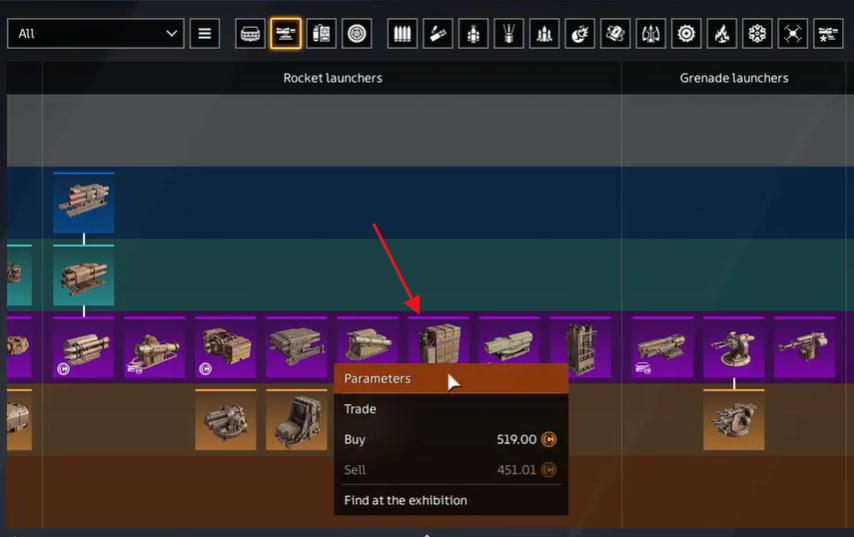Filter by quadcopter drone icon
This screenshot has height=537, width=854.
click(x=792, y=34)
